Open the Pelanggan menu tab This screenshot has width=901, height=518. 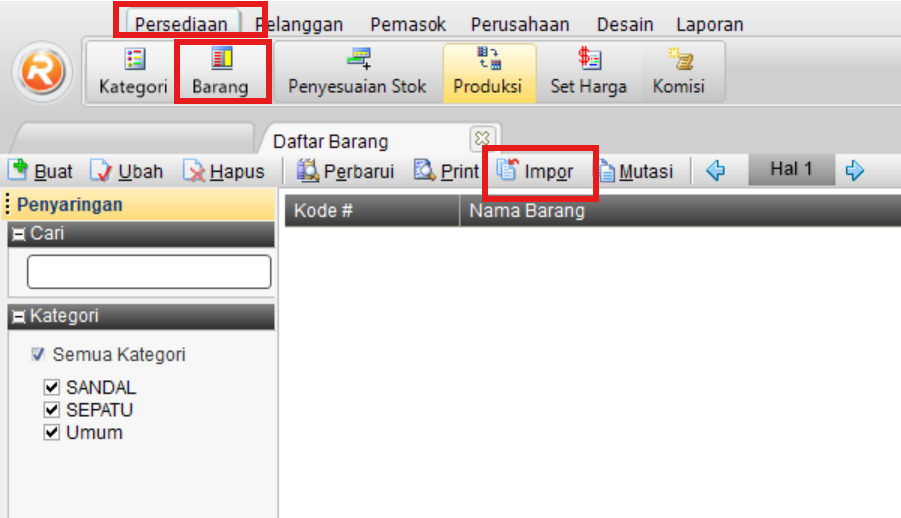click(299, 24)
